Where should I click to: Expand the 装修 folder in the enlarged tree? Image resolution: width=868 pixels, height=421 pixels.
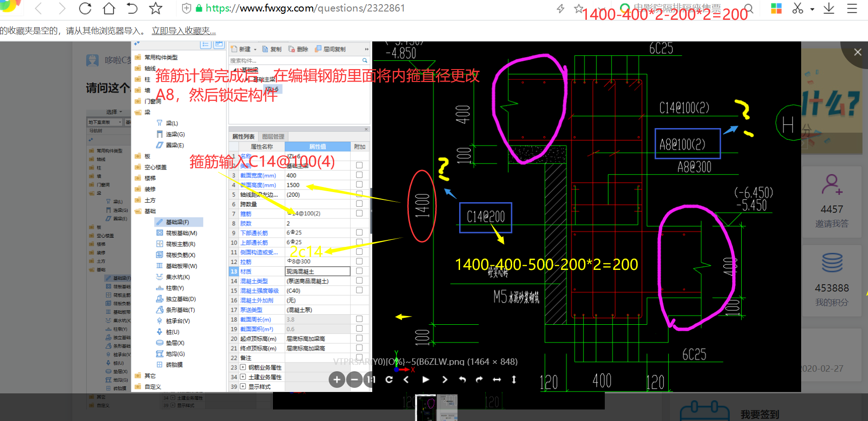138,189
